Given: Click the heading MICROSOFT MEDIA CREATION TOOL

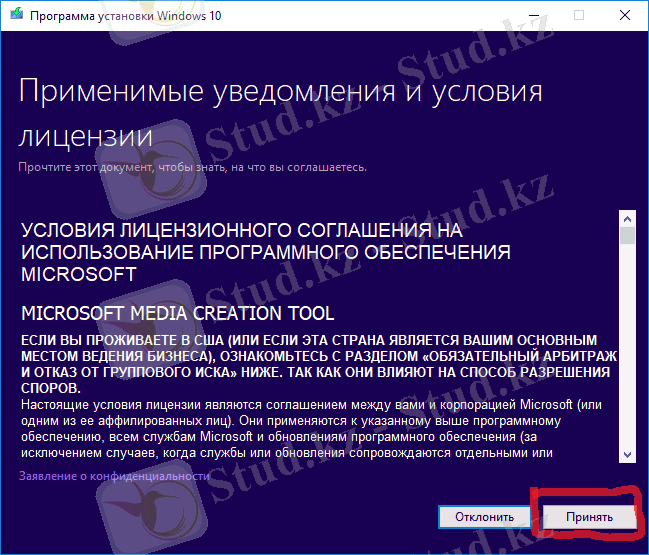Looking at the screenshot, I should [x=178, y=313].
